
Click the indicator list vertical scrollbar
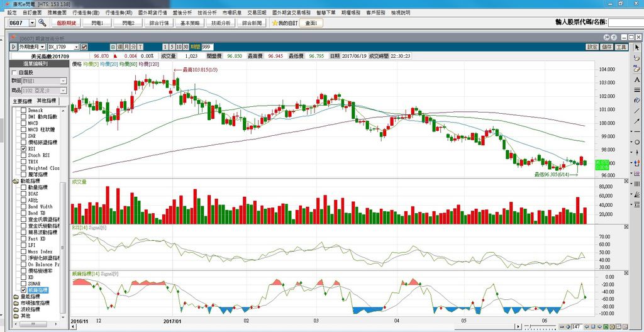pyautogui.click(x=62, y=247)
